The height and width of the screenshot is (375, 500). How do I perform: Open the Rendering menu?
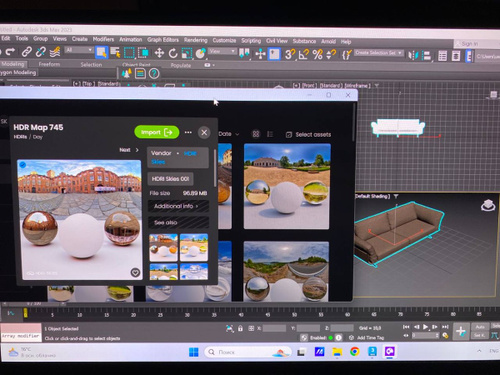[x=196, y=40]
